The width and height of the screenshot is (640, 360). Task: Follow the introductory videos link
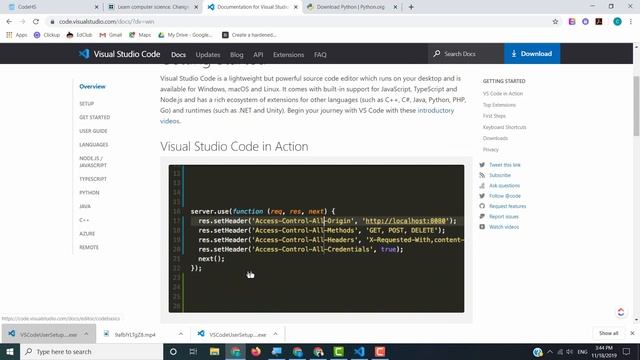coord(436,110)
